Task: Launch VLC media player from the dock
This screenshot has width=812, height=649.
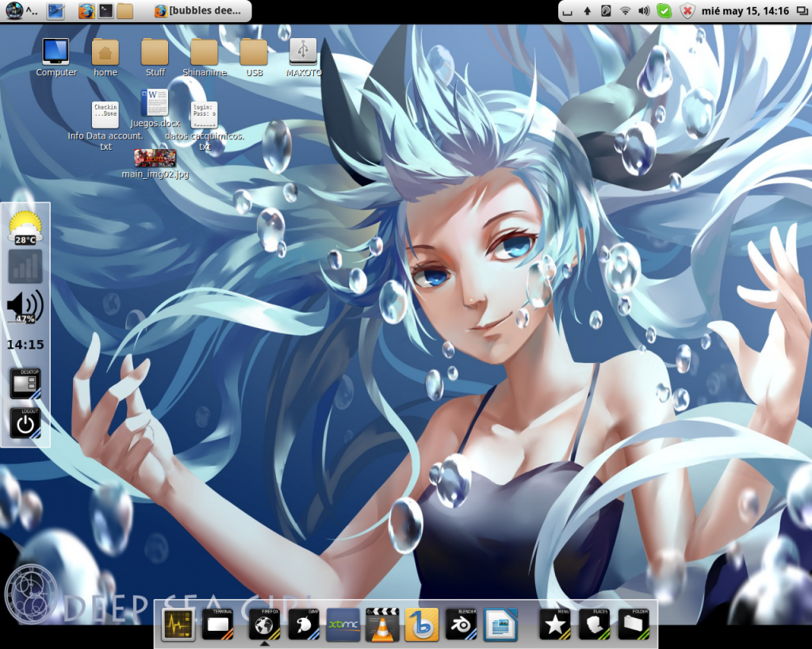Action: (x=382, y=624)
